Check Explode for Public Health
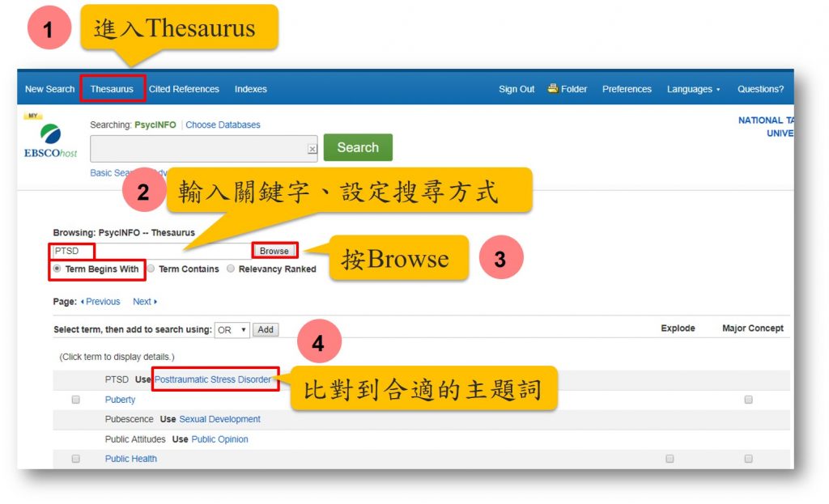 (670, 459)
